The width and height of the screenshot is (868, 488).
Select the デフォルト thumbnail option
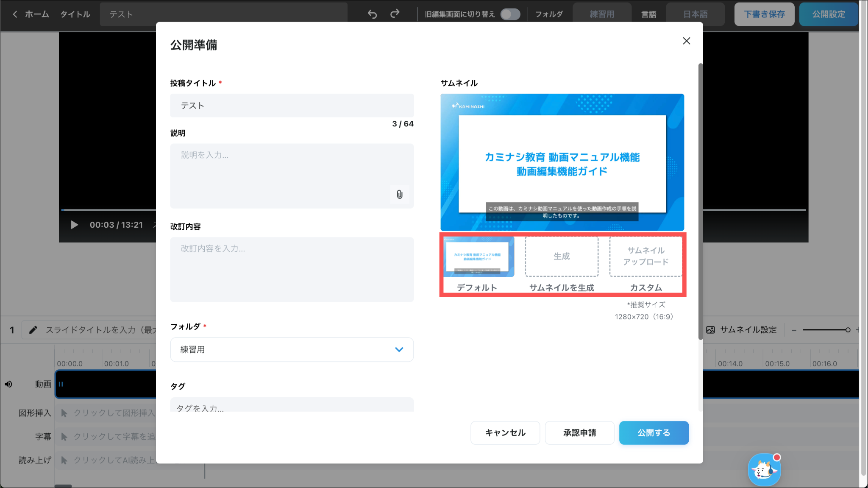(x=479, y=257)
